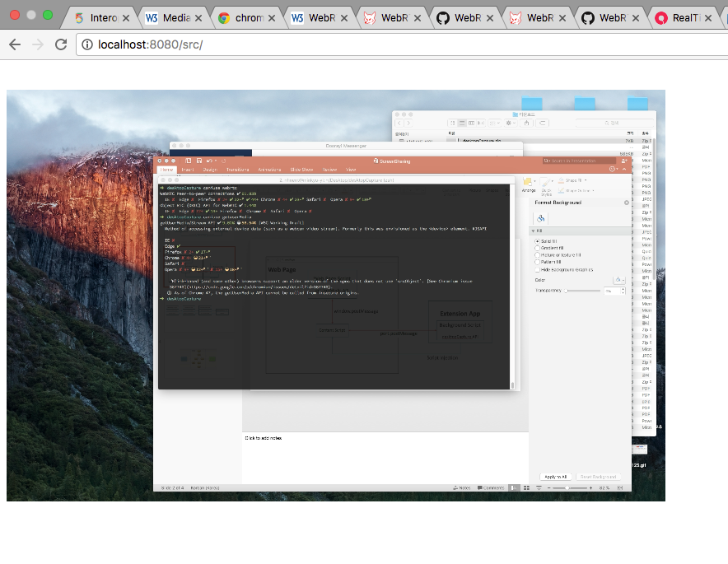Viewport: 728px width, 564px height.
Task: Click the Chrome address bar URL
Action: tap(151, 44)
